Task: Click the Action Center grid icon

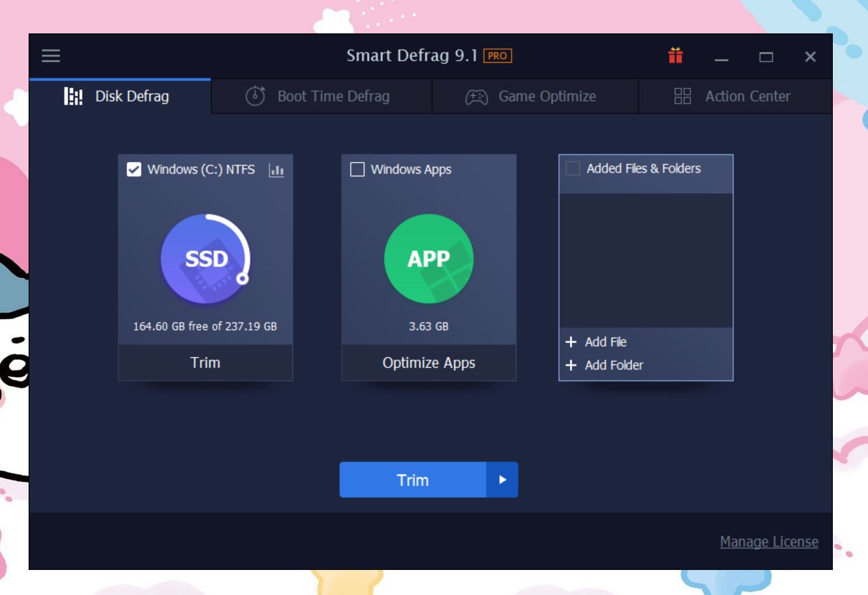Action: click(683, 96)
